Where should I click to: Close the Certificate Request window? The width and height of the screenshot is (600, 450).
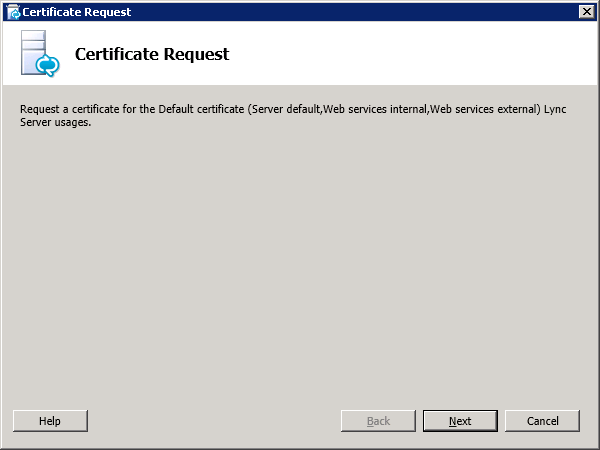[x=587, y=12]
